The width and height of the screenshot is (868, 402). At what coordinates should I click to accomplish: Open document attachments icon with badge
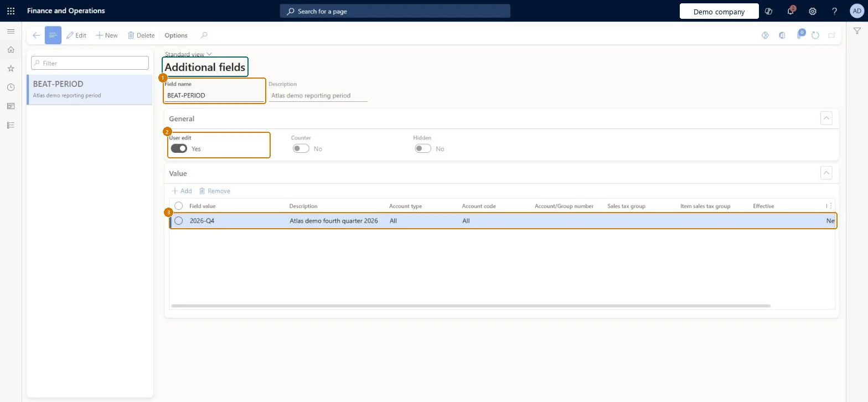[800, 35]
